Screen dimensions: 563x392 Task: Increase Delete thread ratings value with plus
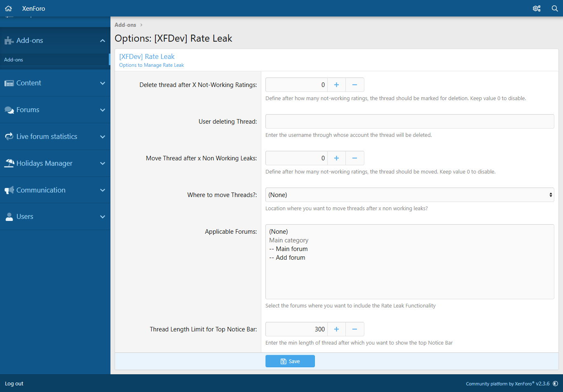(336, 85)
